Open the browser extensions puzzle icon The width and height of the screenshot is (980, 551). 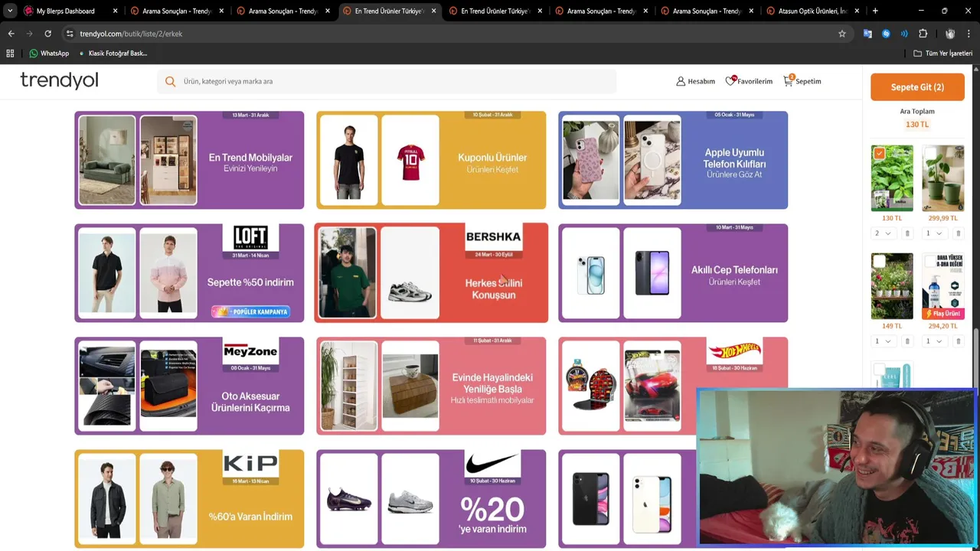[923, 34]
